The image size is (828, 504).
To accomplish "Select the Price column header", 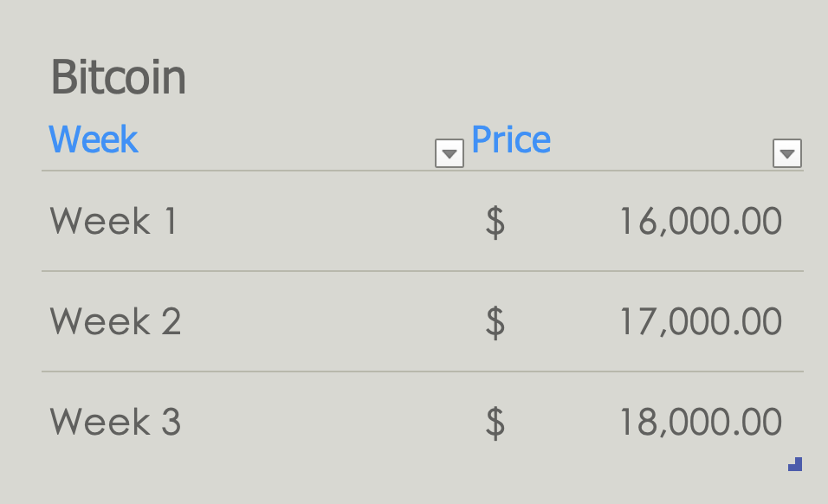I will click(511, 139).
